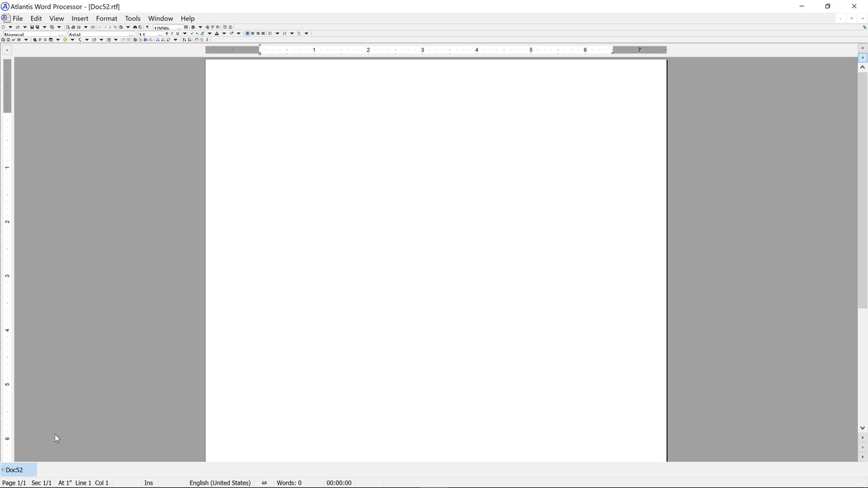Click the Open document folder icon
Viewport: 868px width, 488px height.
pos(18,27)
